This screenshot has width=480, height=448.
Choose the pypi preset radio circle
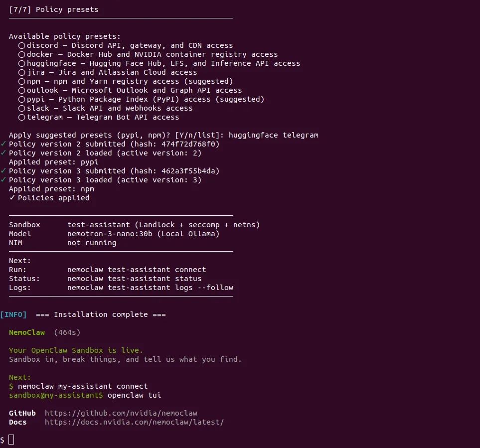(22, 99)
